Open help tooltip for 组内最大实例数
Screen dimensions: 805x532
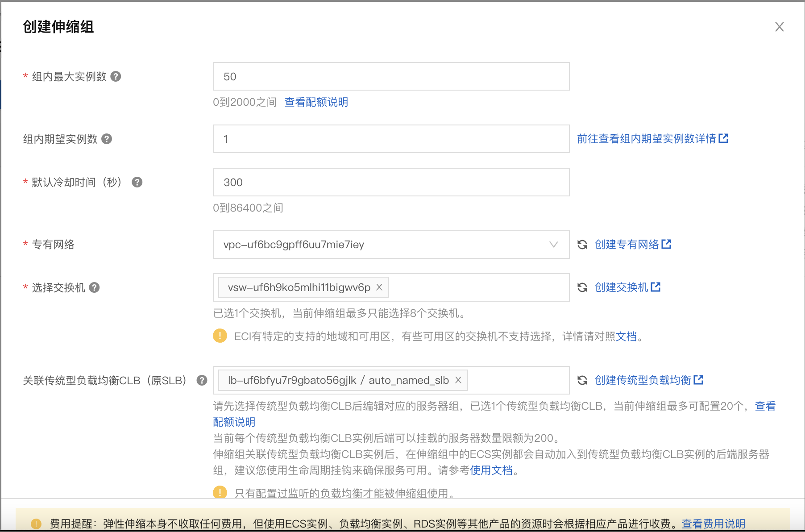[116, 76]
